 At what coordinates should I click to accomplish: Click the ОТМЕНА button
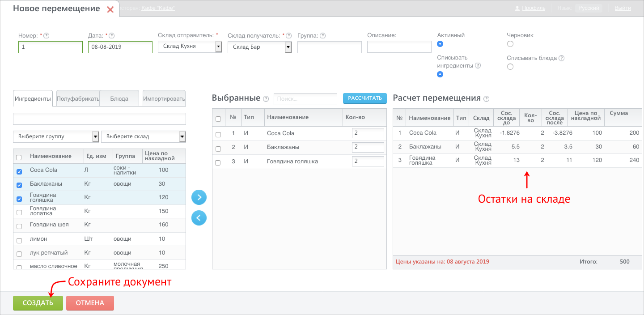pos(90,303)
